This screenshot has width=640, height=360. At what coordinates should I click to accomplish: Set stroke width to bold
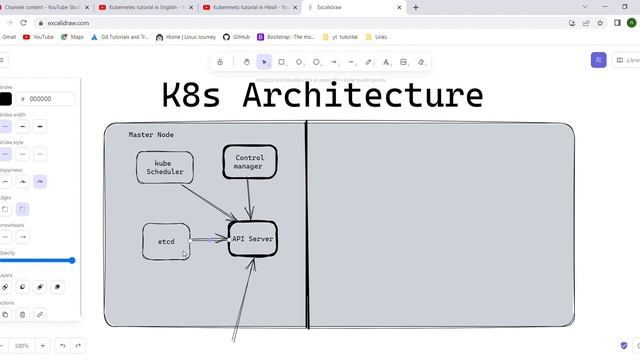coord(22,127)
